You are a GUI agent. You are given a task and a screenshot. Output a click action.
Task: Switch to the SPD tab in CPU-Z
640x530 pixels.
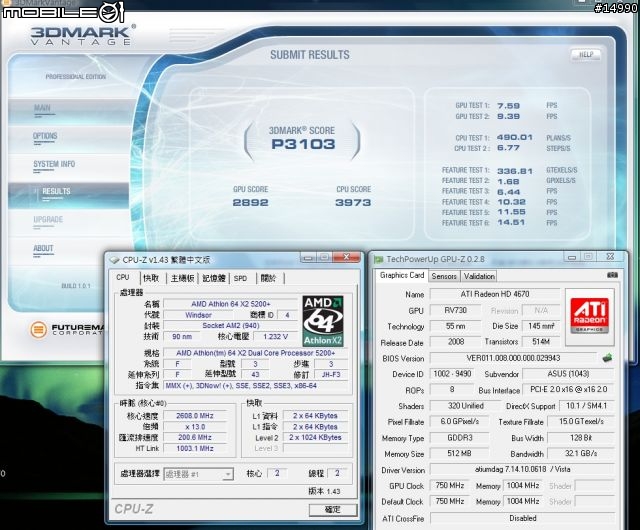click(240, 278)
